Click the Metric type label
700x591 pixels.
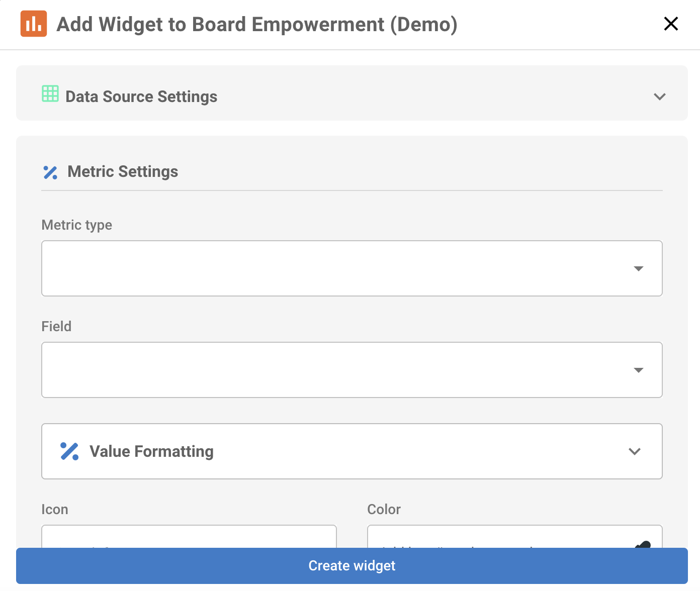(x=77, y=225)
